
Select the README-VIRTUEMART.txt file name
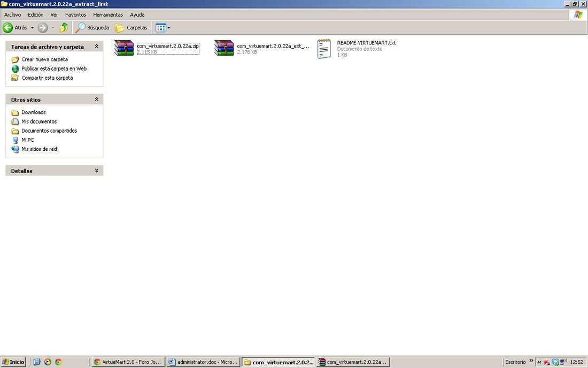[x=366, y=43]
